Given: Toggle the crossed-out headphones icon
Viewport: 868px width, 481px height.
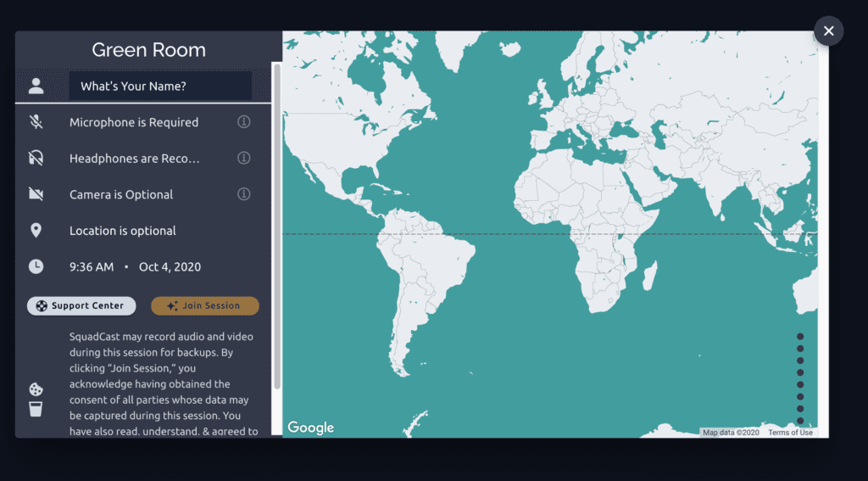Looking at the screenshot, I should point(36,159).
